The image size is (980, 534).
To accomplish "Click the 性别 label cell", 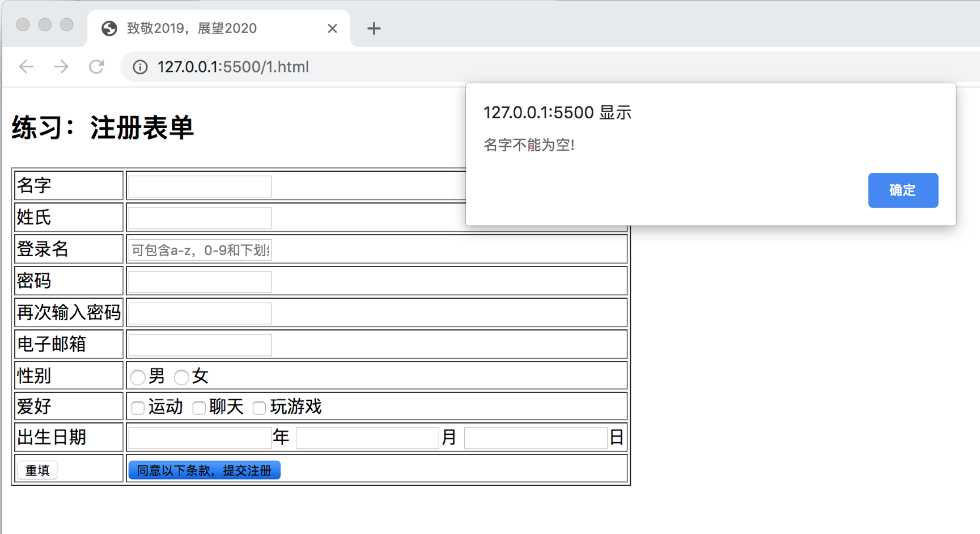I will click(x=69, y=376).
